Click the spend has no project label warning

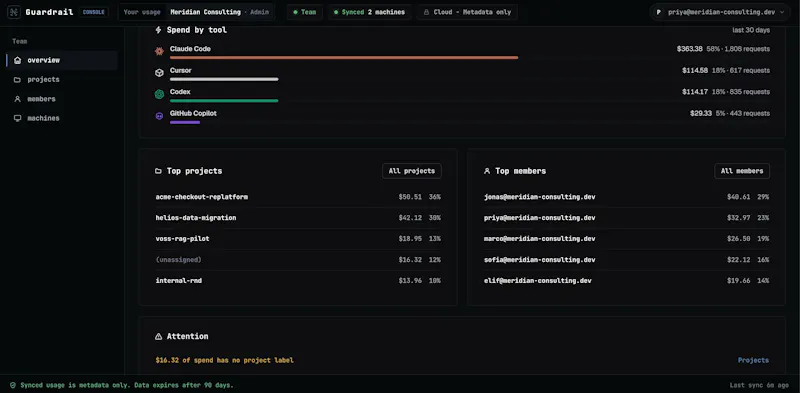coord(224,360)
